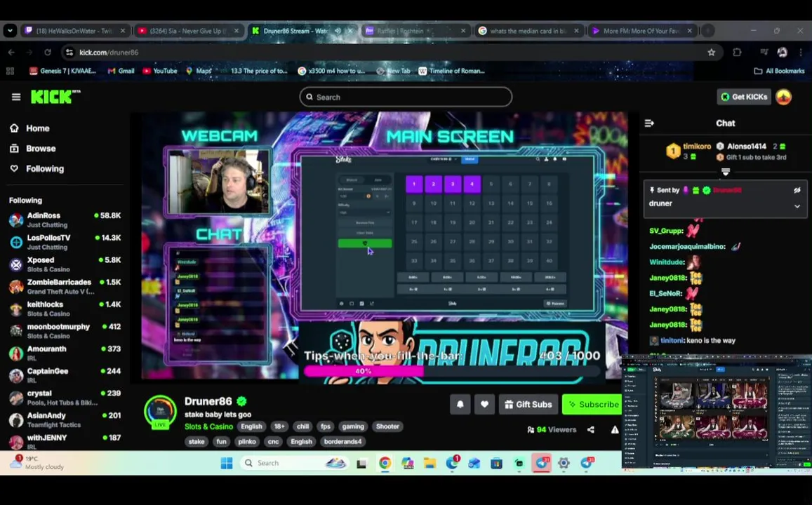Open Xposed channel from Following list
Image resolution: width=812 pixels, height=505 pixels.
(65, 264)
